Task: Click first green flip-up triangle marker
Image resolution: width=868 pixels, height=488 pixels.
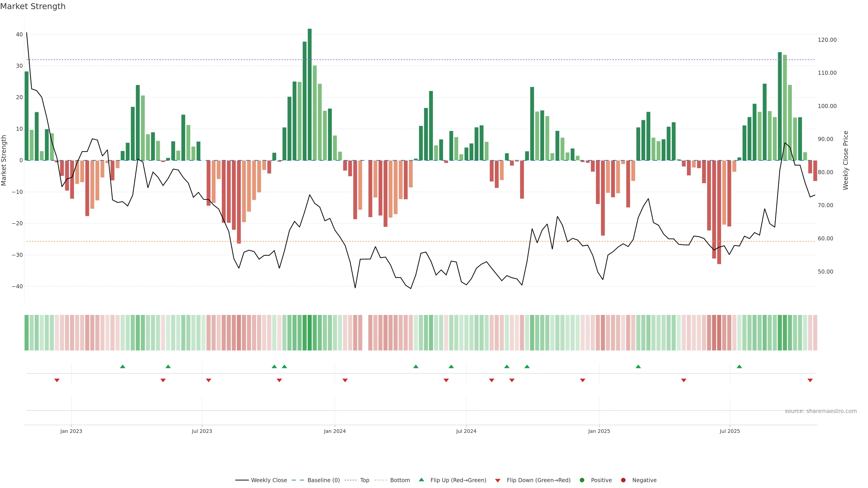Action: pos(123,366)
